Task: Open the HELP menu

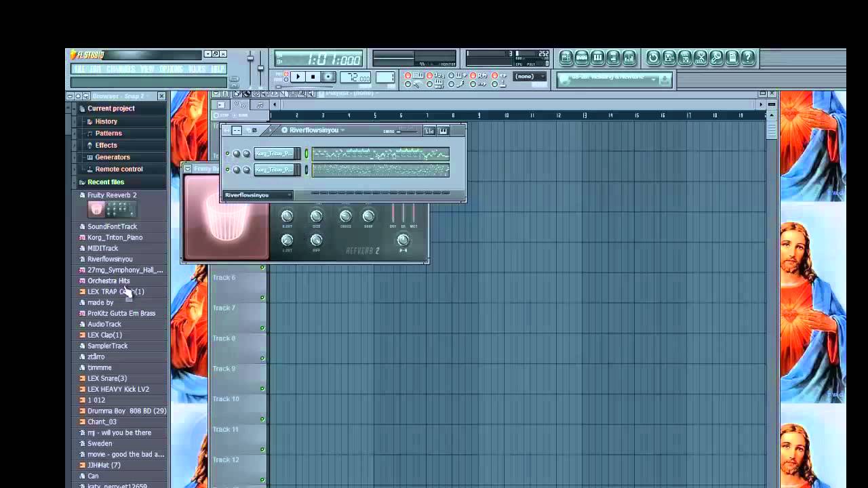Action: (218, 69)
